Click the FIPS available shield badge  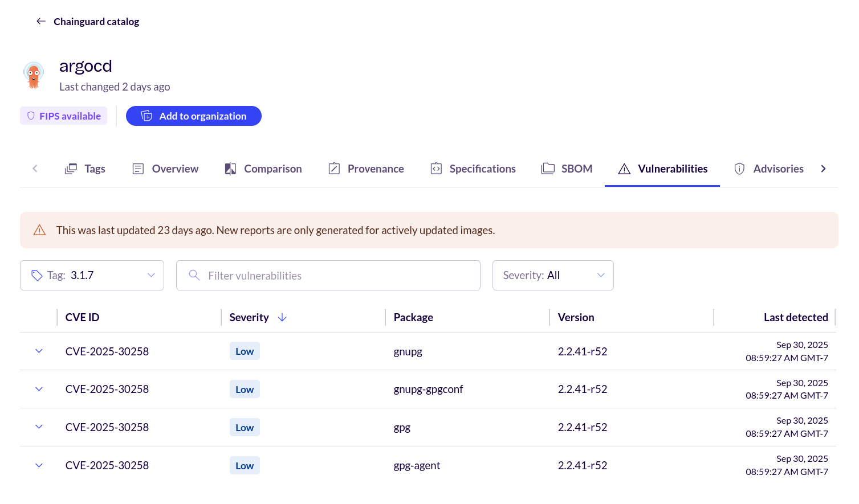pyautogui.click(x=63, y=116)
